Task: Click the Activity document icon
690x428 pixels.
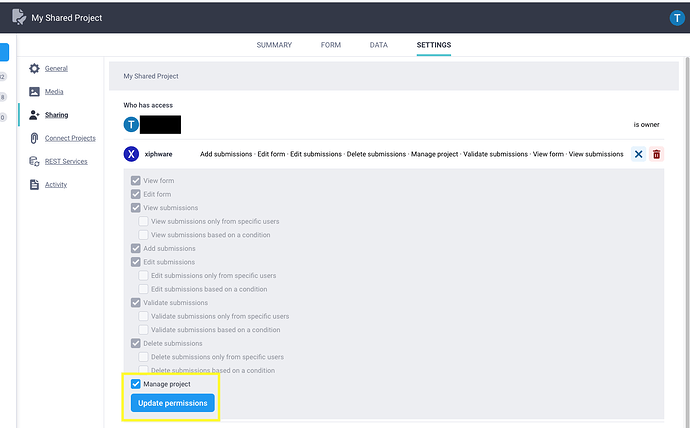Action: point(34,184)
